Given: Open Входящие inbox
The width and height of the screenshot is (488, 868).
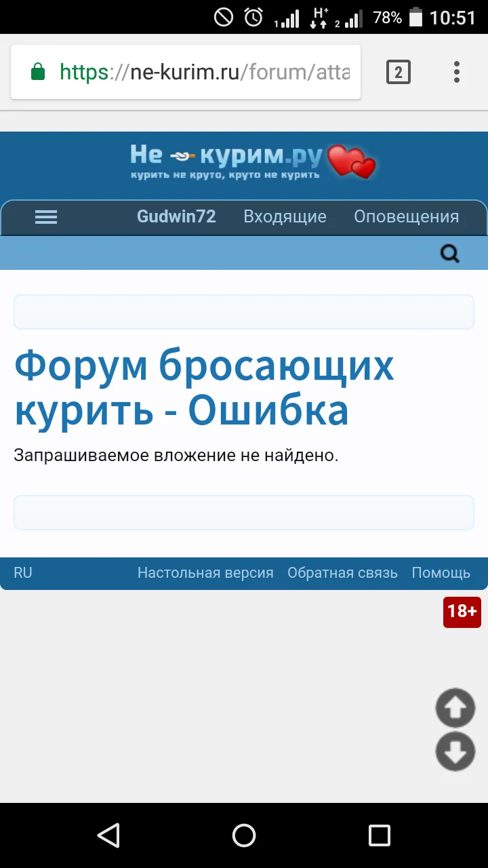Looking at the screenshot, I should tap(285, 217).
